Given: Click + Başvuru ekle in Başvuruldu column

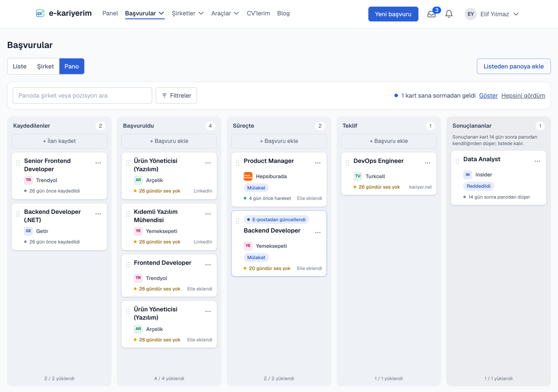Looking at the screenshot, I should 169,141.
